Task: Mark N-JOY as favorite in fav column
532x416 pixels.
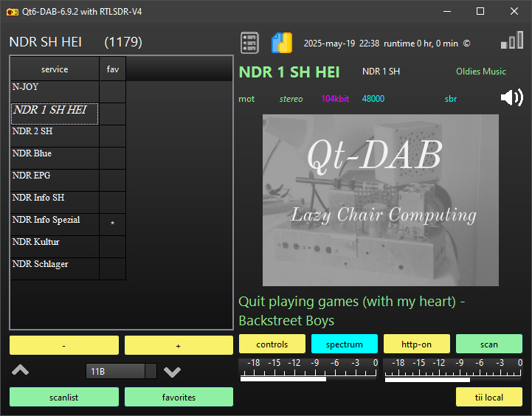Action: [113, 91]
